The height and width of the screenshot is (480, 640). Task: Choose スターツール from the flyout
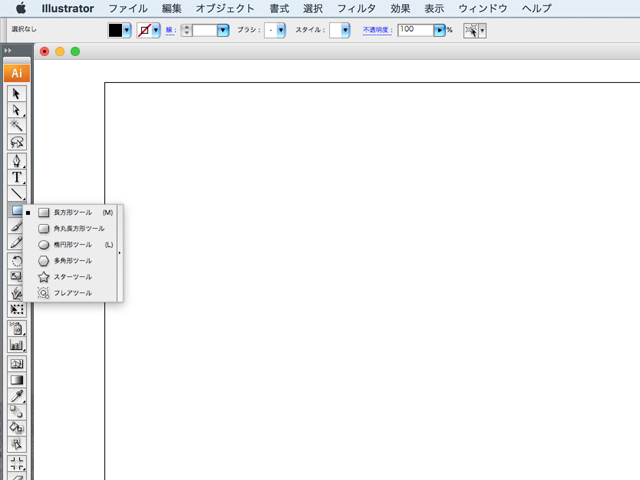pos(72,277)
